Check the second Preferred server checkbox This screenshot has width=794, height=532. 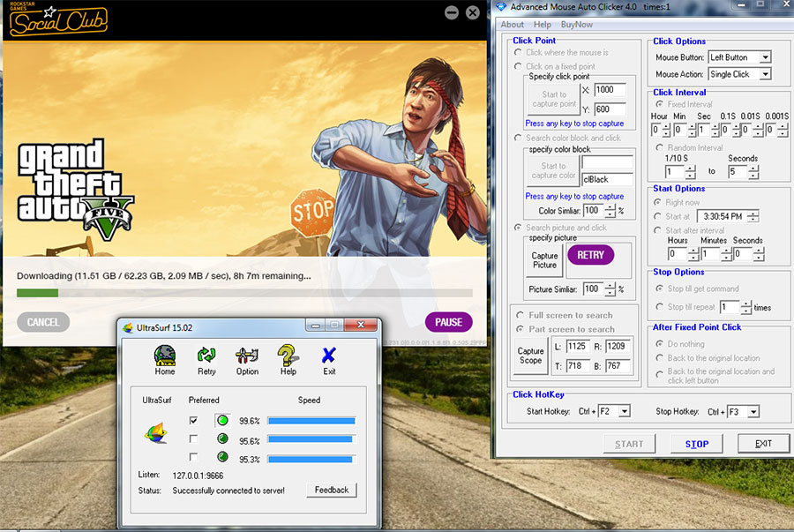coord(193,439)
